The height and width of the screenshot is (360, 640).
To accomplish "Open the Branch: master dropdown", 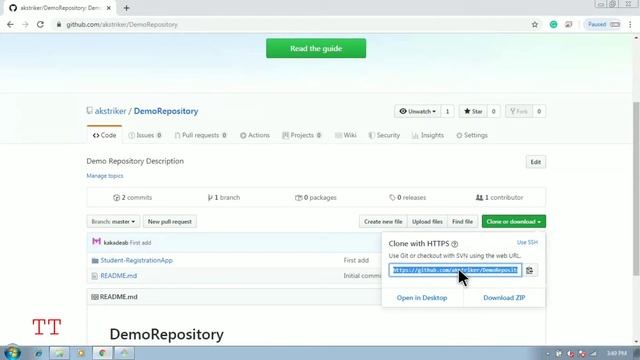I will click(x=113, y=222).
